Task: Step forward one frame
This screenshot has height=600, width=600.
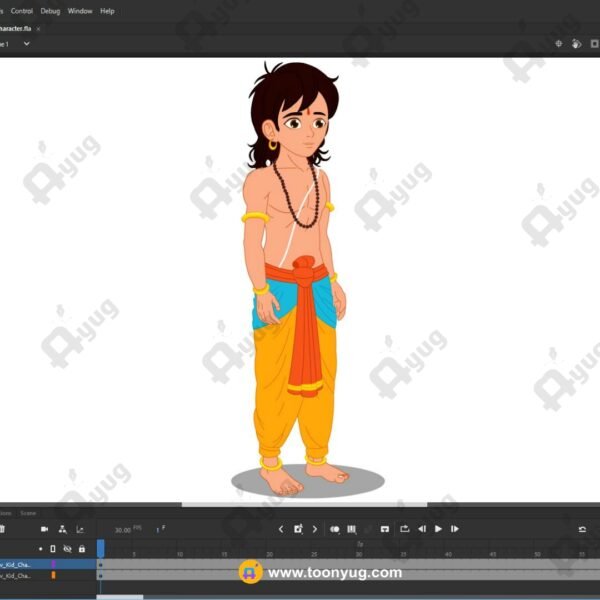Action: click(455, 529)
